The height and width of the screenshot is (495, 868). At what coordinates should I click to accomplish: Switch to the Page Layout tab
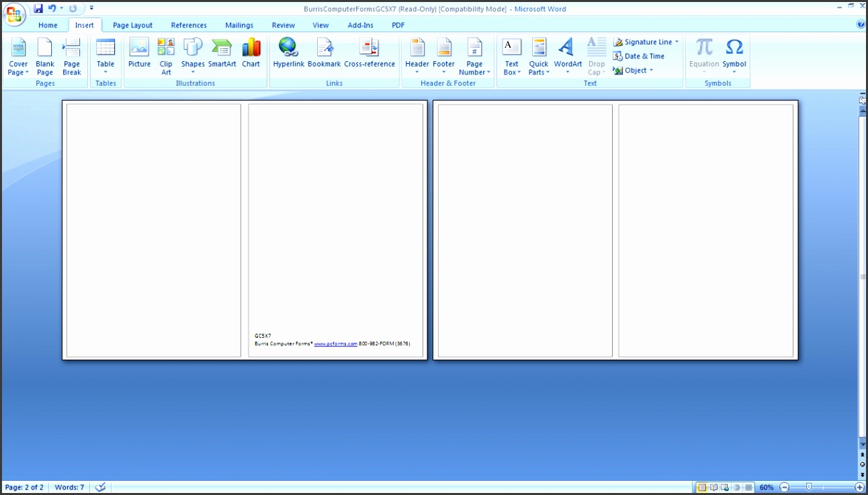pos(132,26)
